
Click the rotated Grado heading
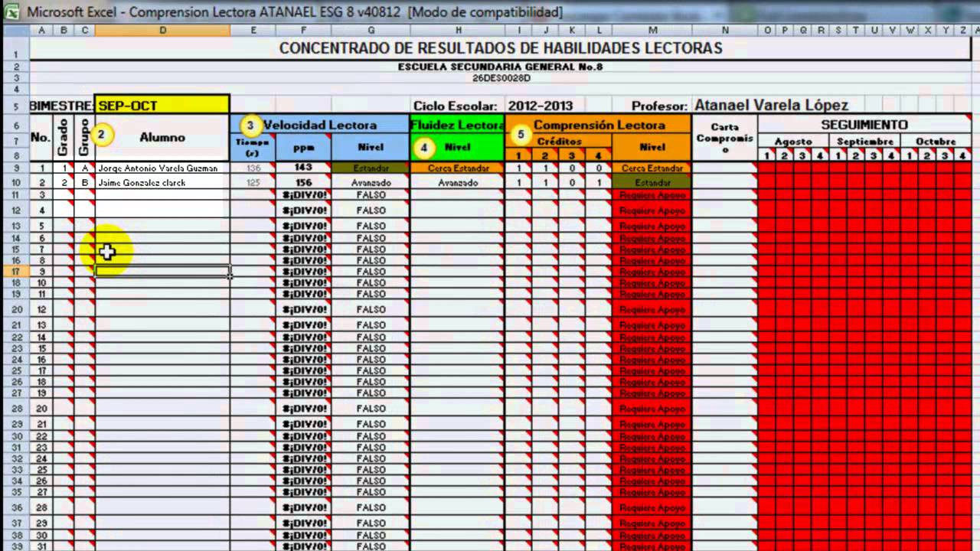coord(64,136)
